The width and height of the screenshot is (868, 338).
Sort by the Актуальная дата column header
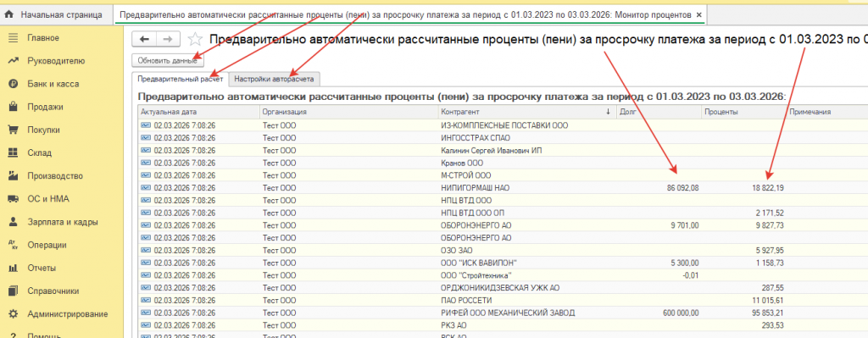[x=198, y=112]
